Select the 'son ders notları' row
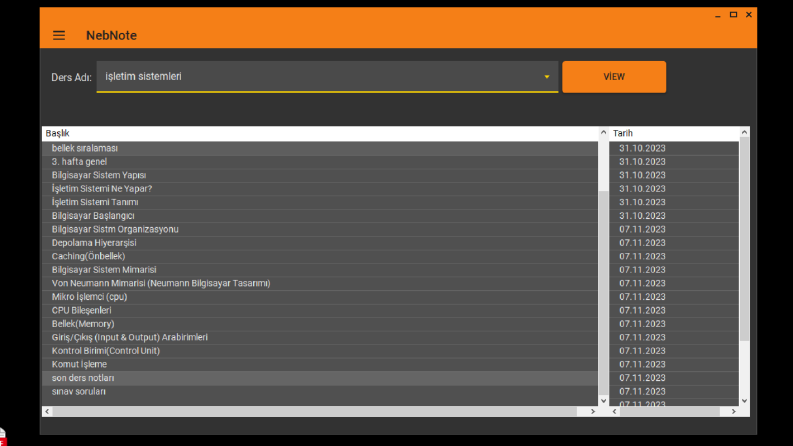This screenshot has height=446, width=793. click(320, 378)
